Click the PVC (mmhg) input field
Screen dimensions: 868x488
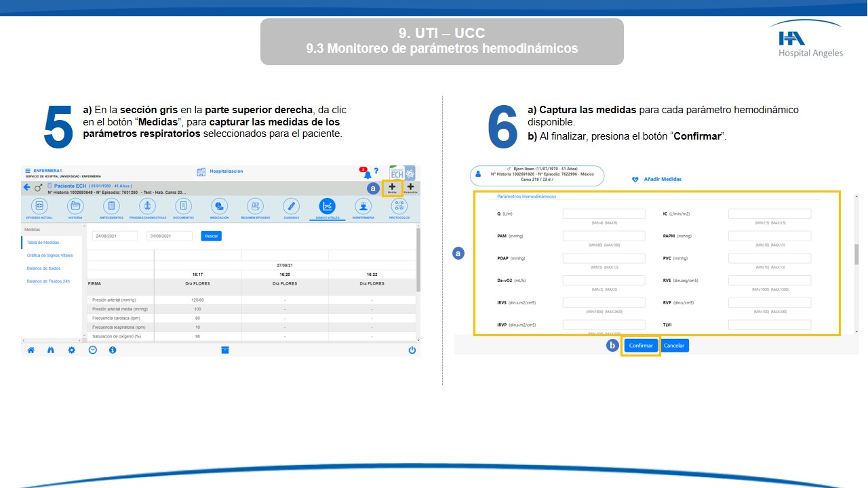click(x=769, y=258)
